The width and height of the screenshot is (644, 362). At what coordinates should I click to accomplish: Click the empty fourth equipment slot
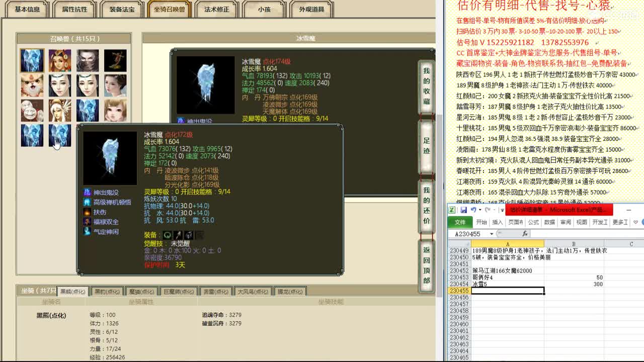pyautogui.click(x=200, y=235)
